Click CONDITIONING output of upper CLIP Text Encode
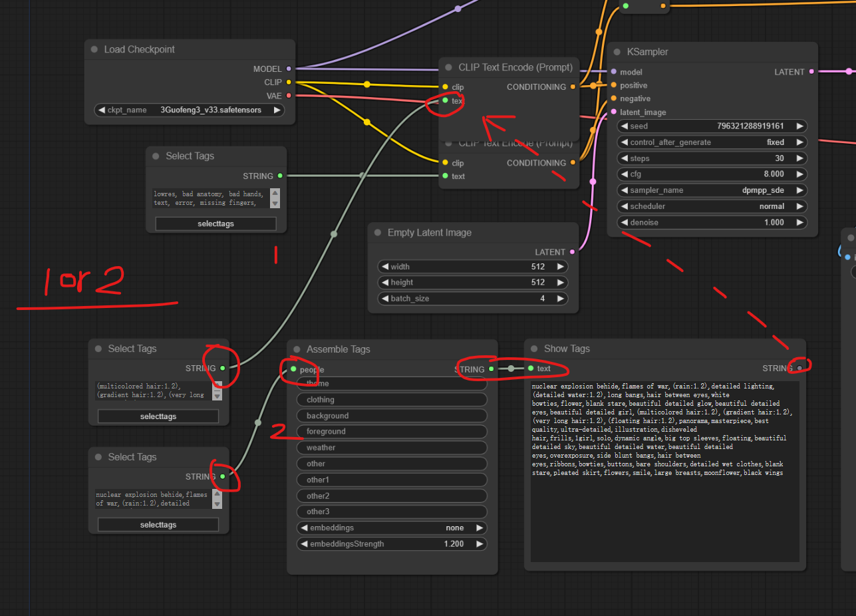The height and width of the screenshot is (616, 856). 573,87
